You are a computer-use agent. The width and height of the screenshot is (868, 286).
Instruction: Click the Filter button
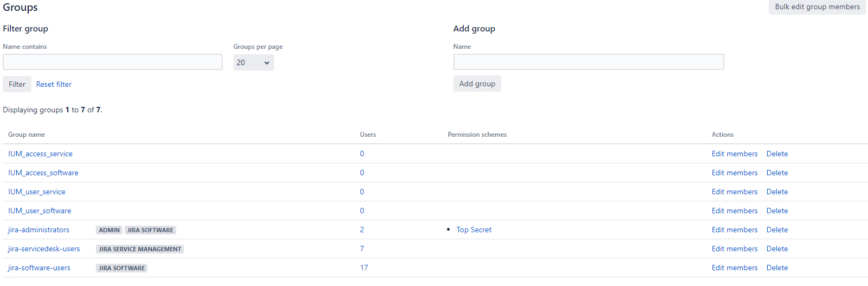pyautogui.click(x=17, y=84)
